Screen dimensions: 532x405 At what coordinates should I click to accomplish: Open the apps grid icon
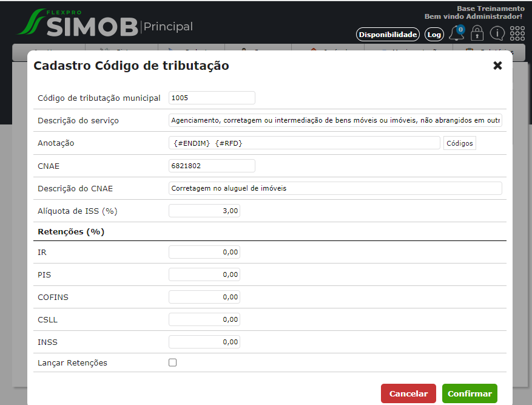[x=517, y=34]
